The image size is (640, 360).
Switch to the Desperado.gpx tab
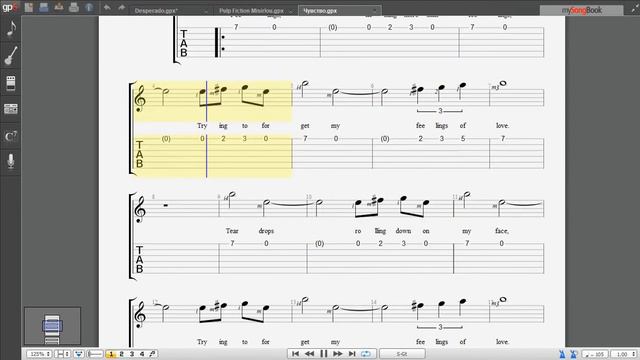156,11
